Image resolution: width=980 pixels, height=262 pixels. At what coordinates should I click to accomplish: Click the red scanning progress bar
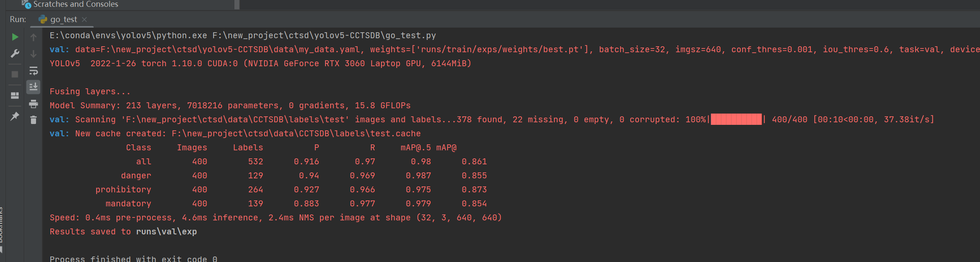point(736,119)
